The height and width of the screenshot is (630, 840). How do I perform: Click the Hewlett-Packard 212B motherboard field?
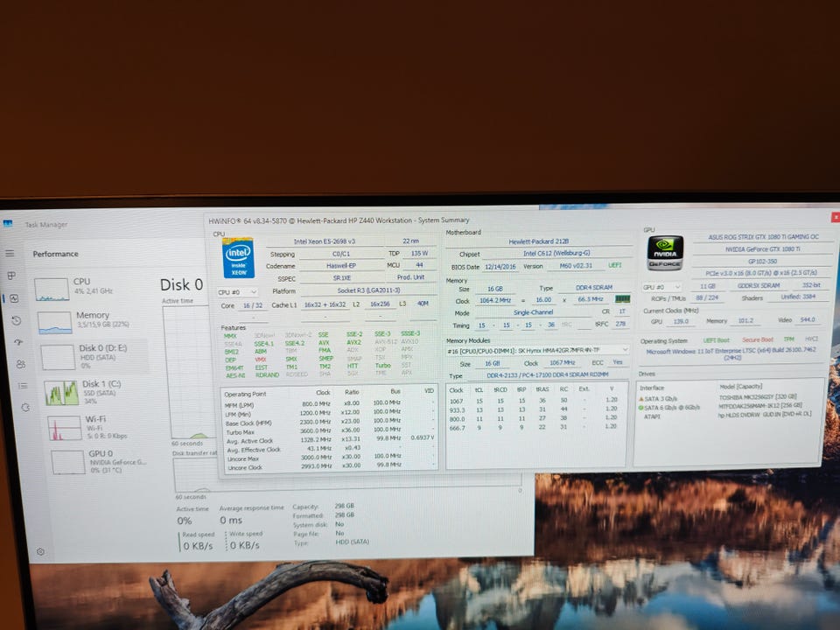click(538, 241)
